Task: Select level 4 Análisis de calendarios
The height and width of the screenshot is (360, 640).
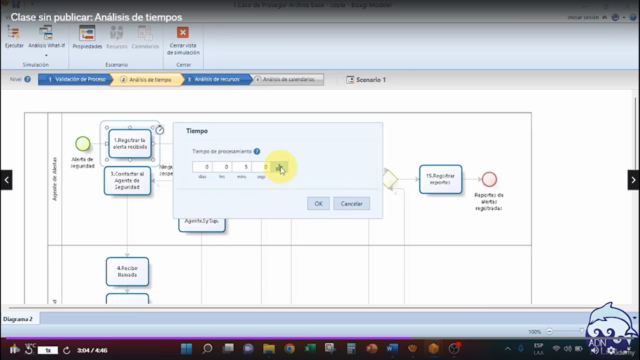Action: pyautogui.click(x=288, y=79)
